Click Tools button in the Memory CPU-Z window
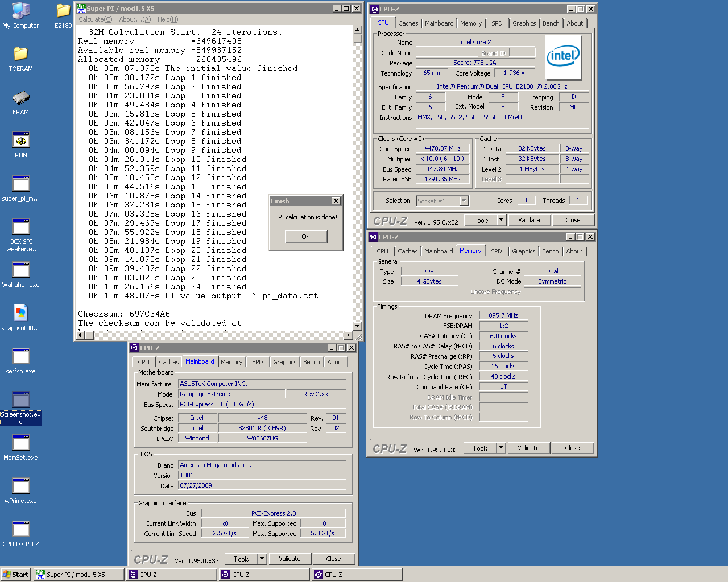 480,448
